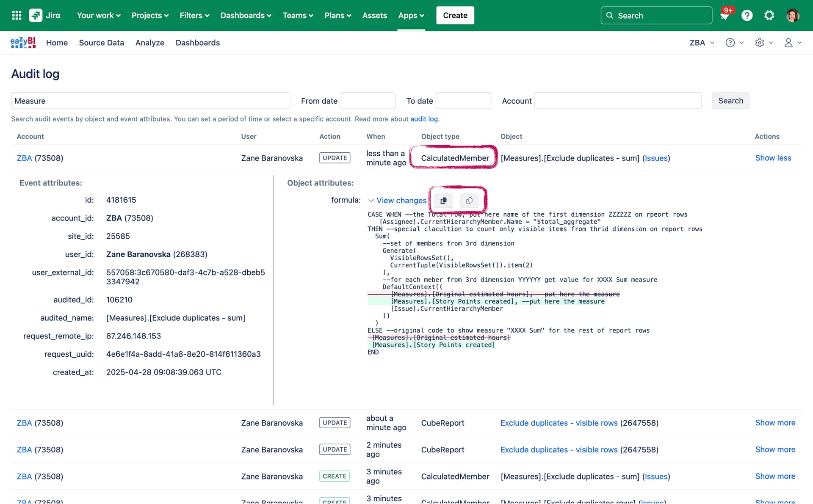
Task: Click the Jira logo
Action: 44,15
